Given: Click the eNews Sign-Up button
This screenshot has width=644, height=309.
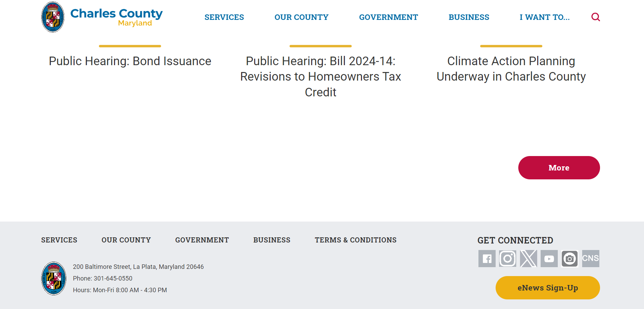Looking at the screenshot, I should [x=547, y=288].
